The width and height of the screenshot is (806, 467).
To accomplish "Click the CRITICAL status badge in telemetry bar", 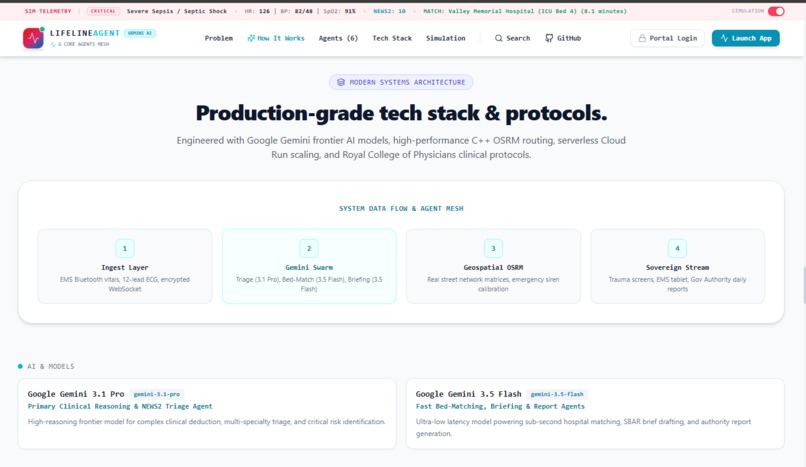I will [103, 11].
